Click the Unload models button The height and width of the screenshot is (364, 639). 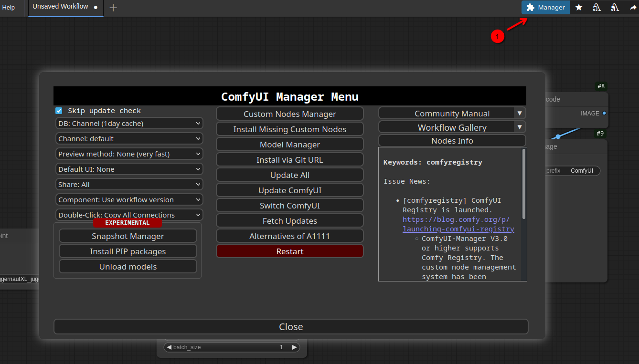tap(128, 267)
